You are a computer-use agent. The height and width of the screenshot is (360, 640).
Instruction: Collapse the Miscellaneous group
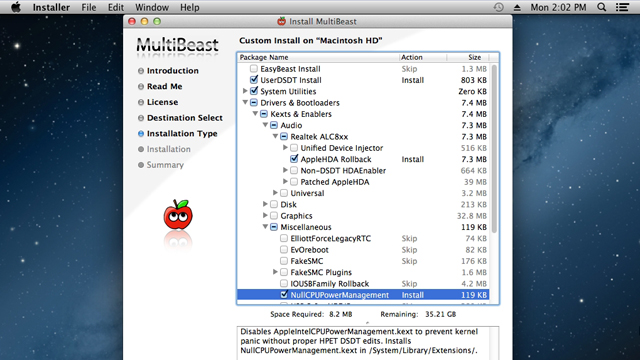coord(265,227)
